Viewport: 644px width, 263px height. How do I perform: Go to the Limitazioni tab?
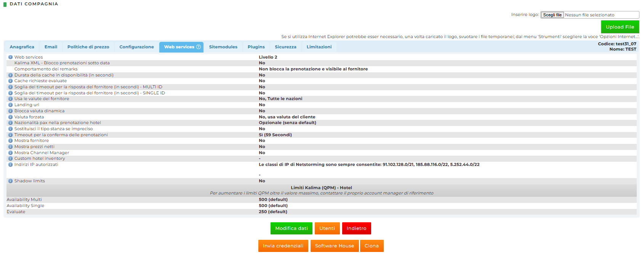[319, 47]
